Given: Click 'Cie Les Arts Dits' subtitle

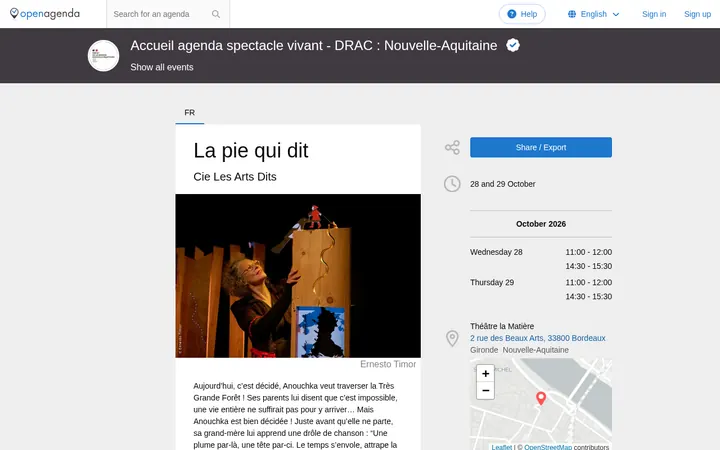Looking at the screenshot, I should pyautogui.click(x=235, y=177).
